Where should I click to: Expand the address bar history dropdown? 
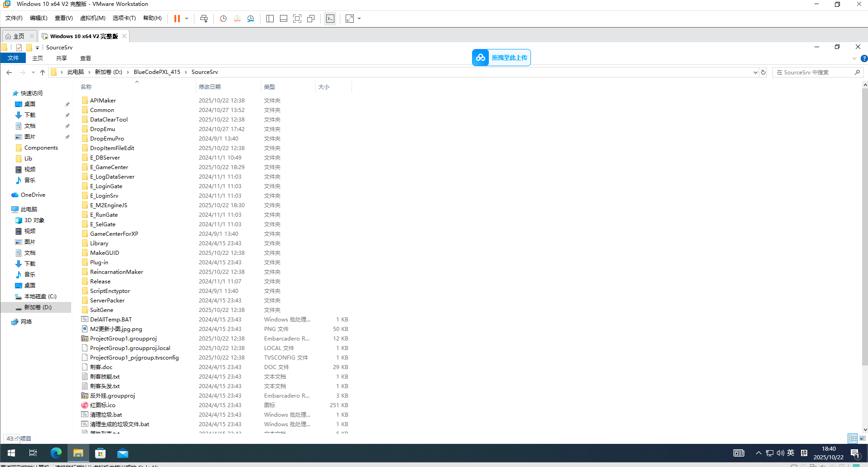(x=755, y=72)
